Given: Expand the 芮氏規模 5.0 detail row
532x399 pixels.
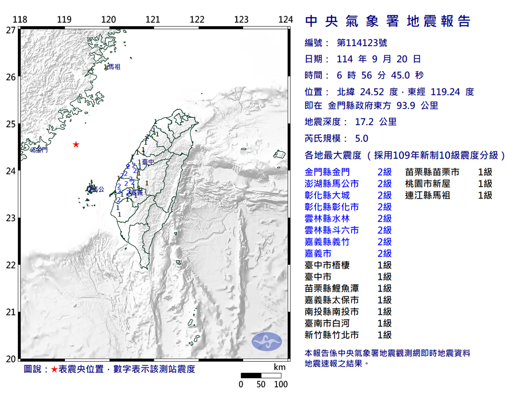Looking at the screenshot, I should pyautogui.click(x=335, y=138).
